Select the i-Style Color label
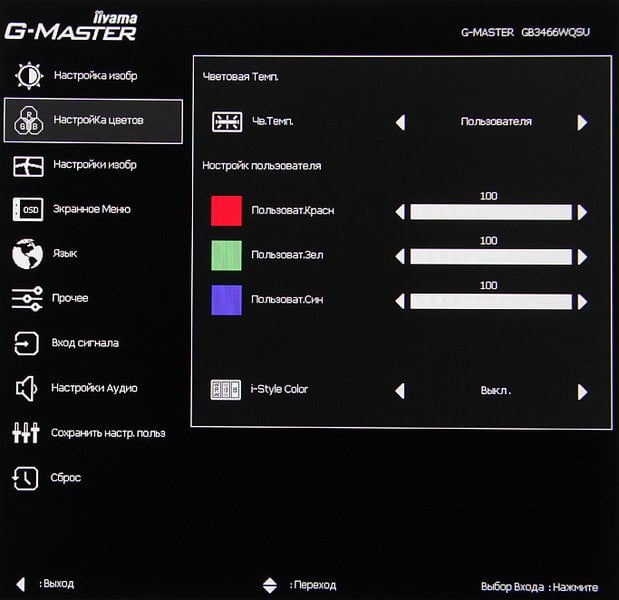 [279, 389]
